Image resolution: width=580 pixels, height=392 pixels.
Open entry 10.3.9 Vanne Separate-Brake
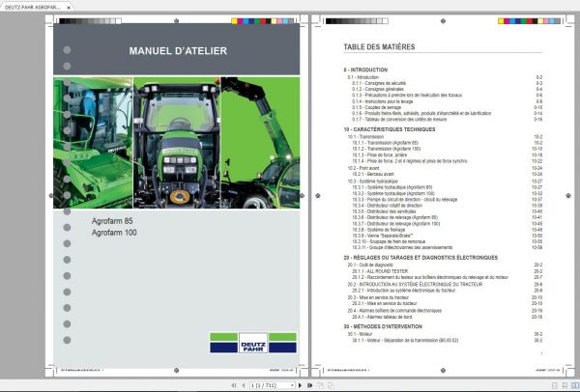pyautogui.click(x=383, y=236)
